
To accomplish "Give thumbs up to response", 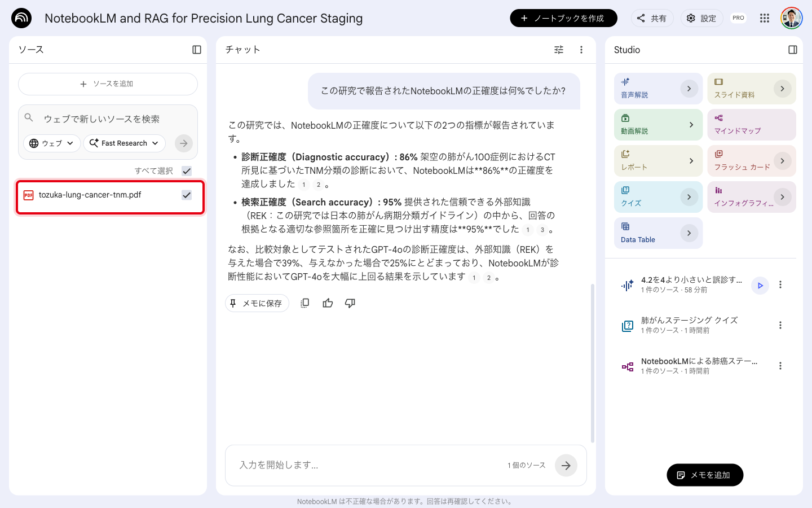I will (328, 303).
